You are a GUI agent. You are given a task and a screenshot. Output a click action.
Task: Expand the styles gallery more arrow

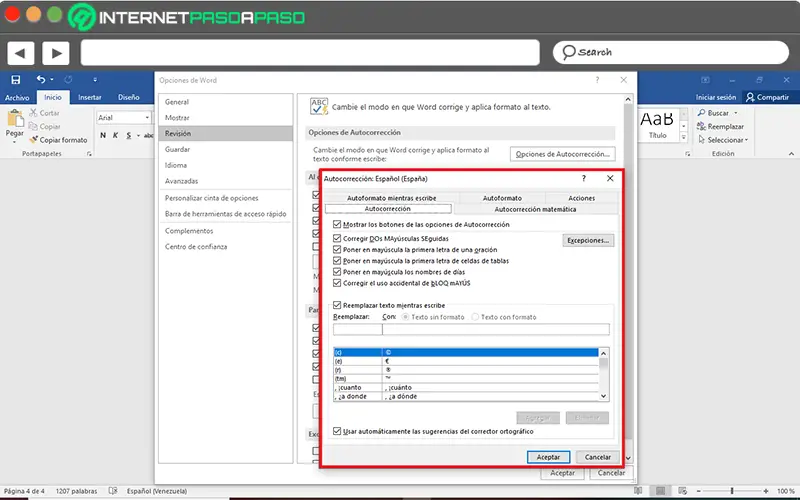click(684, 137)
